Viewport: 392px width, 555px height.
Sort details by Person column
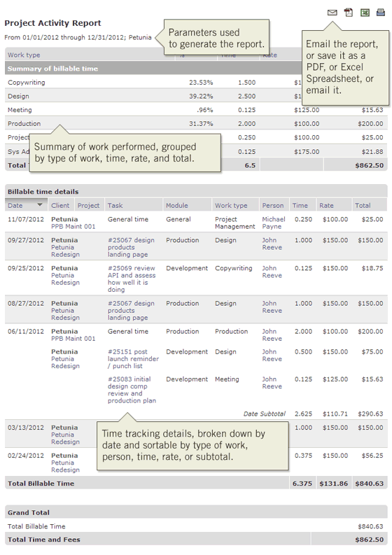pyautogui.click(x=273, y=205)
